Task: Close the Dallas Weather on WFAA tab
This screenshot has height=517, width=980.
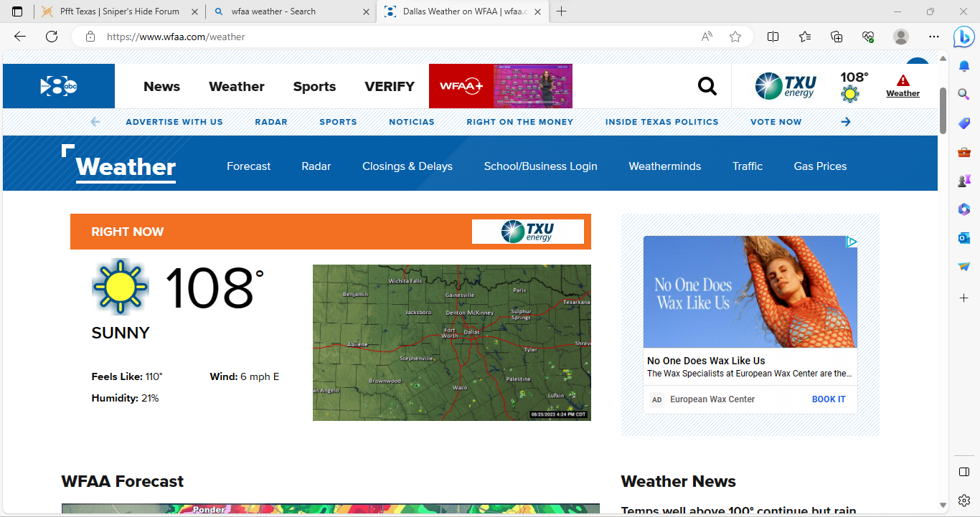Action: coord(538,11)
